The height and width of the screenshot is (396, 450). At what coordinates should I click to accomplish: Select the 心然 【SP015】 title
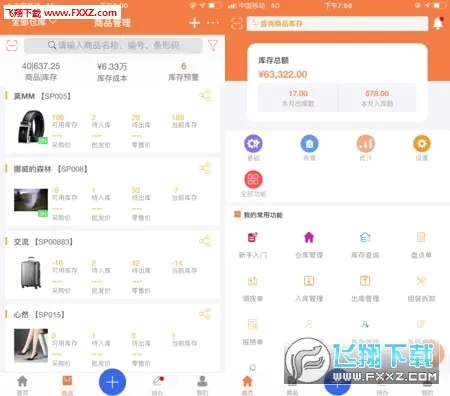39,314
